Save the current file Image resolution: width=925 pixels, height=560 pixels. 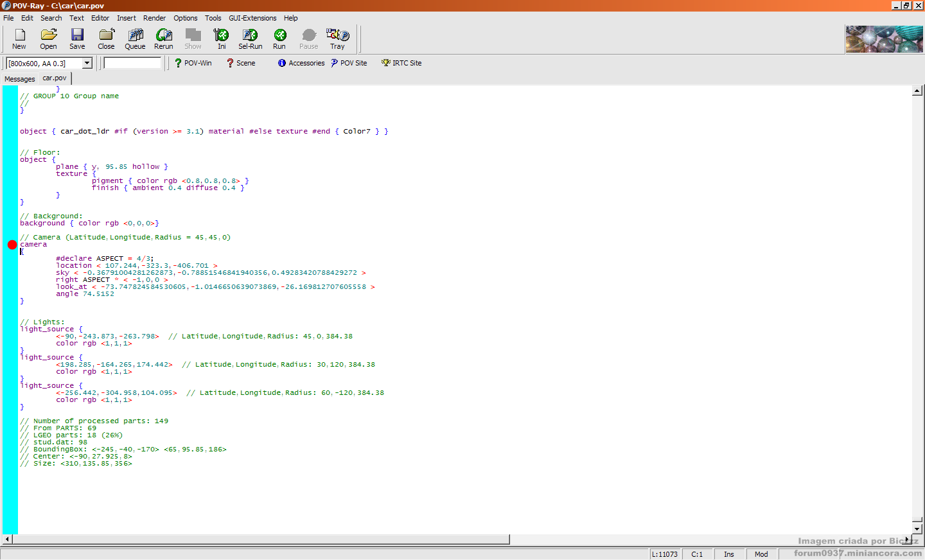[x=77, y=39]
